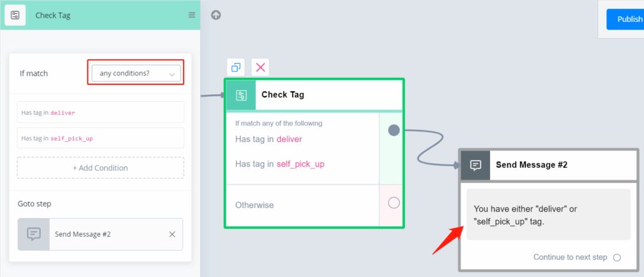Click the Check Tag panel header icon
The width and height of the screenshot is (644, 277).
(x=15, y=16)
